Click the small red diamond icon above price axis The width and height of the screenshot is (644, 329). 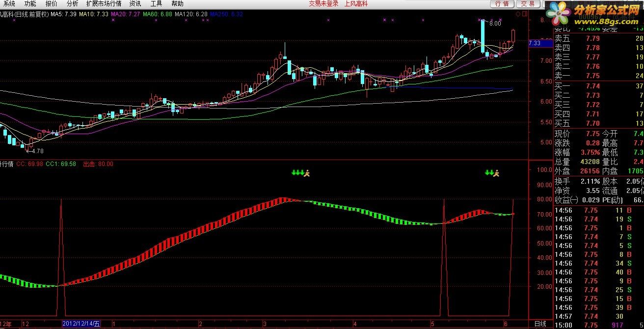point(518,15)
